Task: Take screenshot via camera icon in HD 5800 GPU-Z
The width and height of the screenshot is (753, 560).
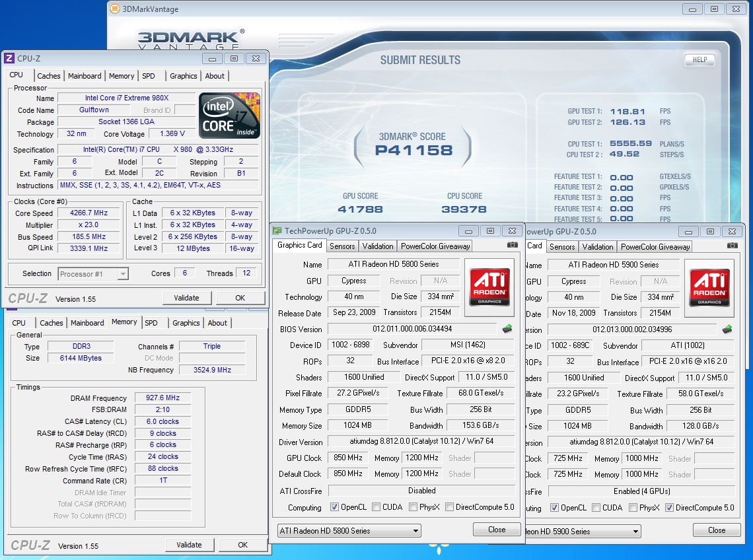Action: click(x=513, y=245)
